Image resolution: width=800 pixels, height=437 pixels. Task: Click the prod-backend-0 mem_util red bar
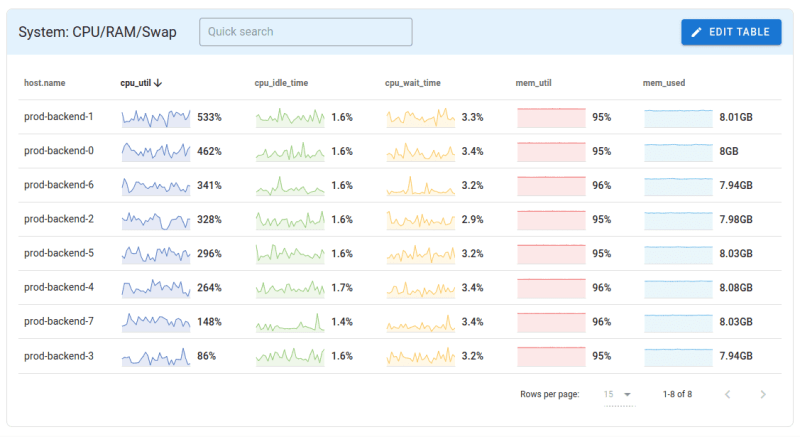point(551,152)
